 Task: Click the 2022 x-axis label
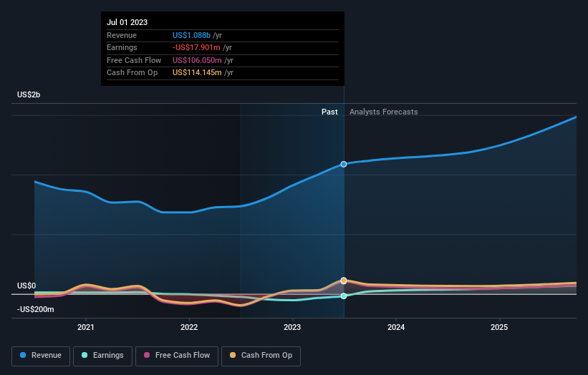[x=189, y=327]
